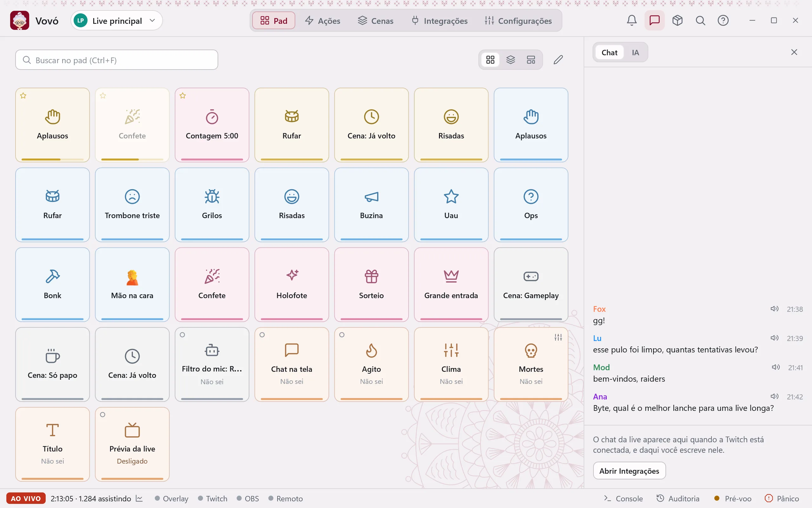
Task: Toggle the Agito pad state
Action: 371,364
